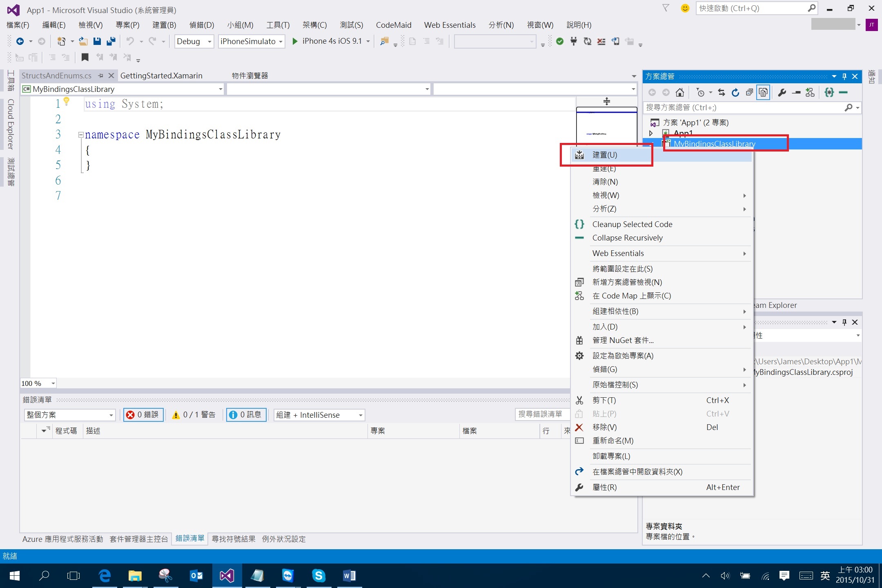
Task: Switch to the 尋找符號結果 bottom tab
Action: click(234, 539)
